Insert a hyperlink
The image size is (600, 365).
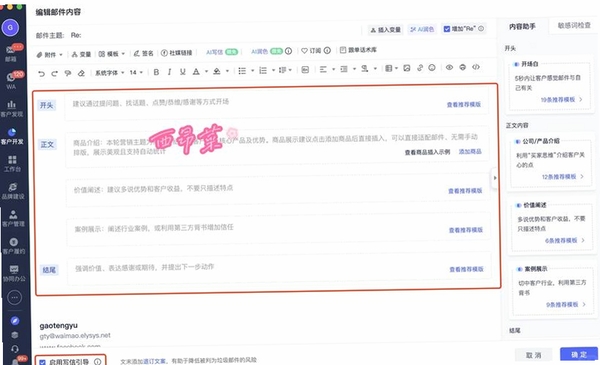pos(420,68)
